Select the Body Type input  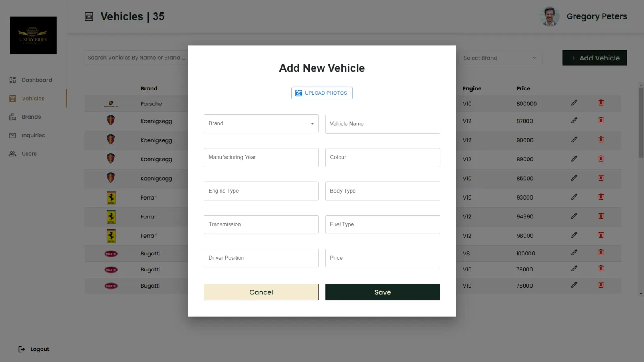[382, 191]
